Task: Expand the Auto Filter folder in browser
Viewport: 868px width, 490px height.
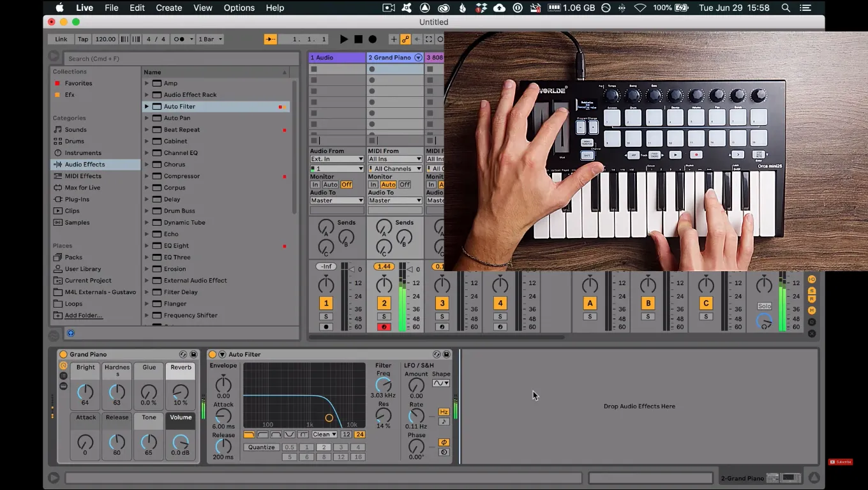Action: coord(147,107)
